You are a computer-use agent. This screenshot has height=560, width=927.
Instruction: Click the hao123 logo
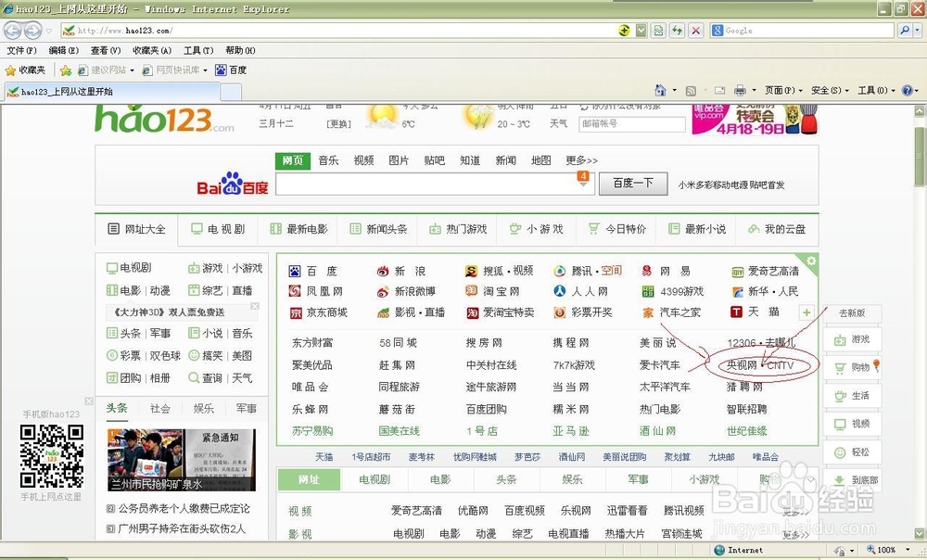[x=164, y=119]
